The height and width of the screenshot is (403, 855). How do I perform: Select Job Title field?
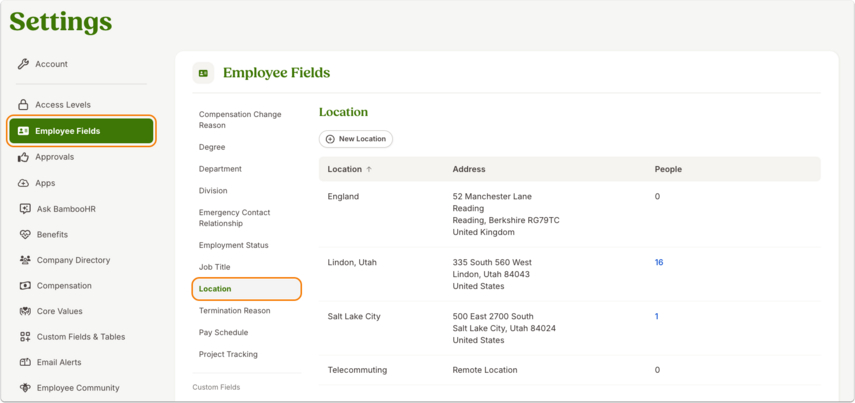(x=214, y=267)
